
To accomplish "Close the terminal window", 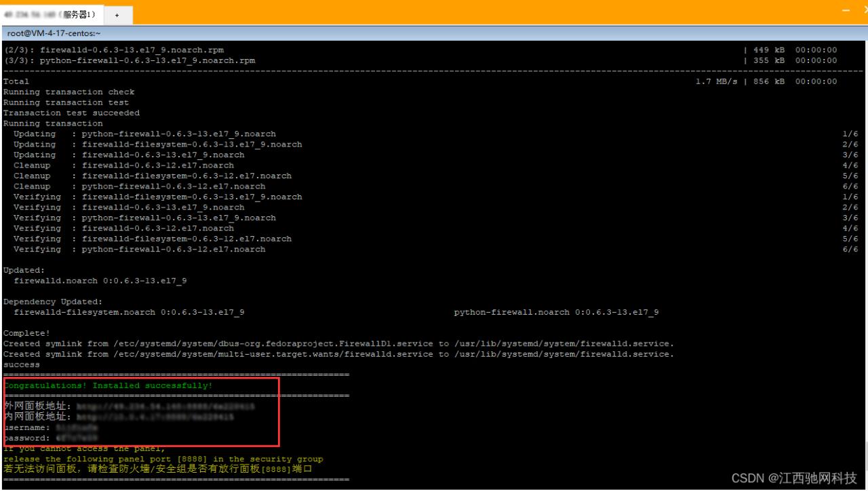I will (x=864, y=12).
